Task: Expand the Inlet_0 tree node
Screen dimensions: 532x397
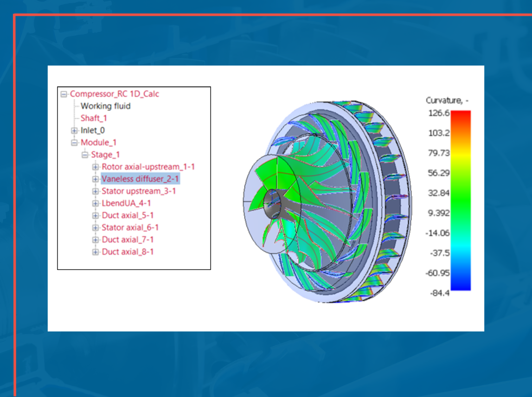Action: pyautogui.click(x=74, y=130)
